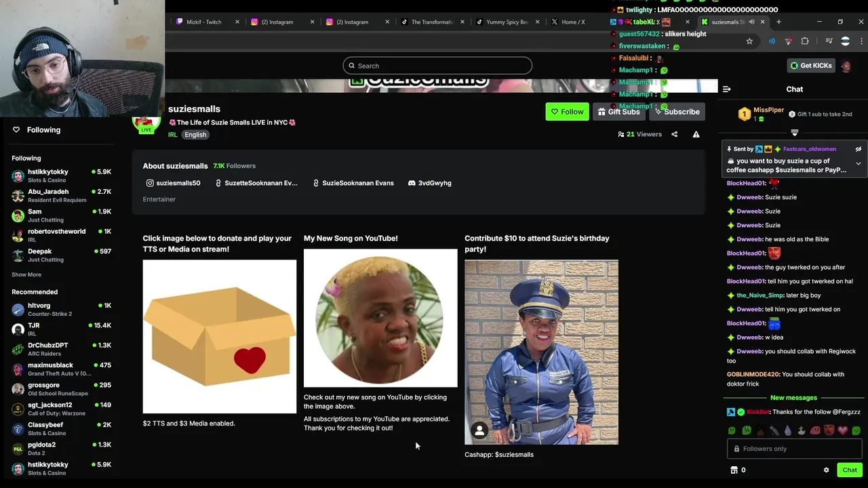
Task: Expand the pinned chat message chevron
Action: 858,163
